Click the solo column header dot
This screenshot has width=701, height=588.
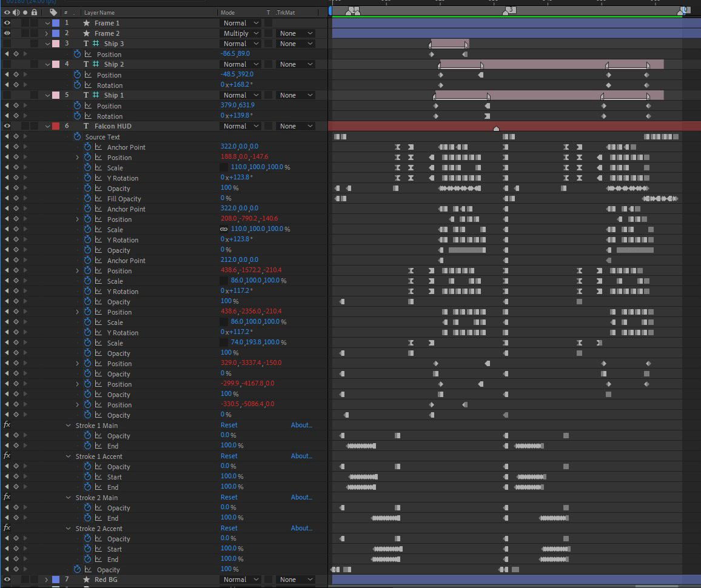point(25,13)
